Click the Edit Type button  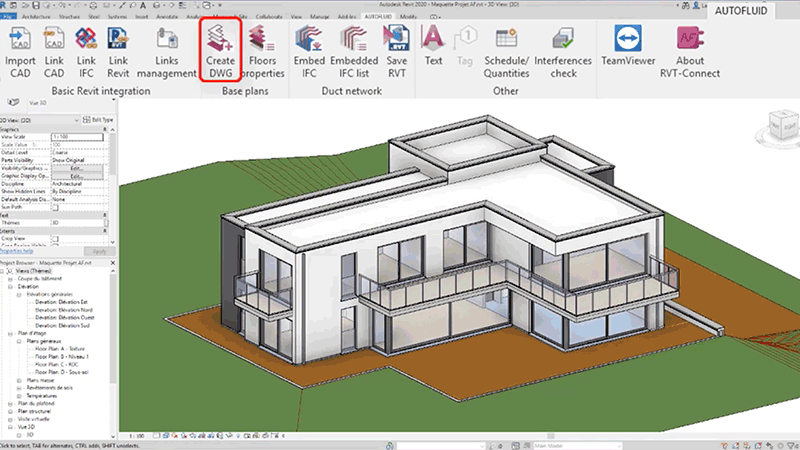coord(98,120)
